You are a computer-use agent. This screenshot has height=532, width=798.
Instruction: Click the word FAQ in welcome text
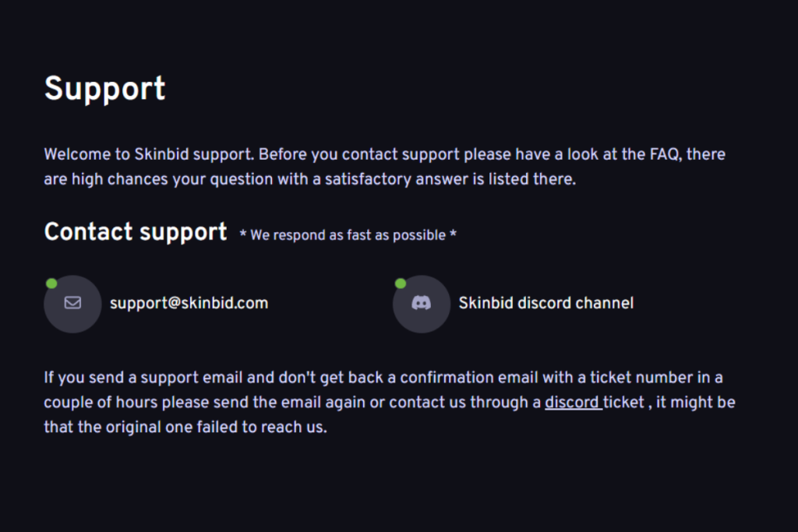[665, 154]
